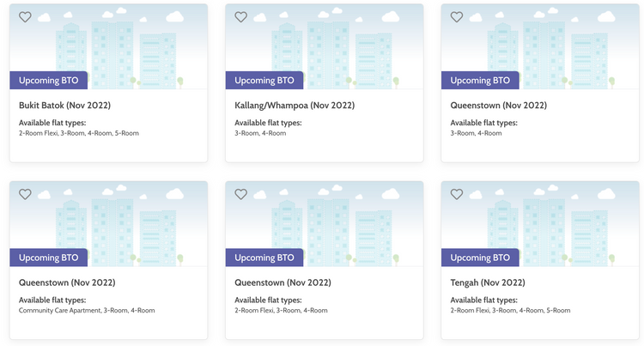View Kallang/Whampoa card skyline image
The height and width of the screenshot is (346, 644).
pos(324,46)
